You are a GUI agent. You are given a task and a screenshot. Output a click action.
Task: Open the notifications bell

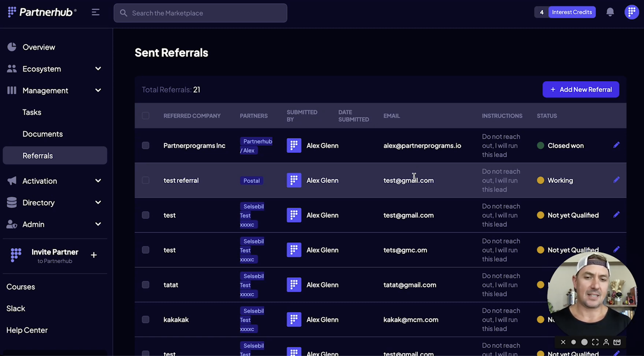pos(610,12)
